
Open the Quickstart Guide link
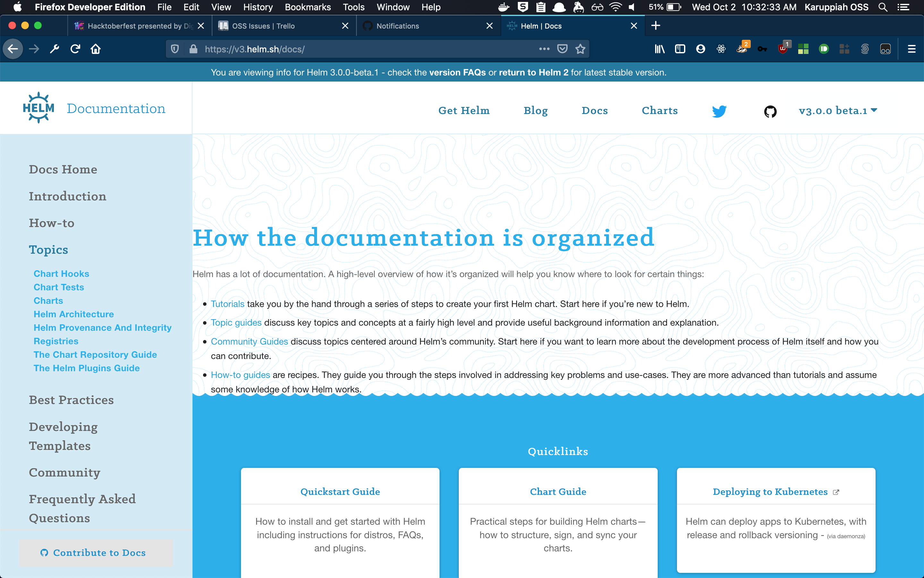tap(340, 492)
